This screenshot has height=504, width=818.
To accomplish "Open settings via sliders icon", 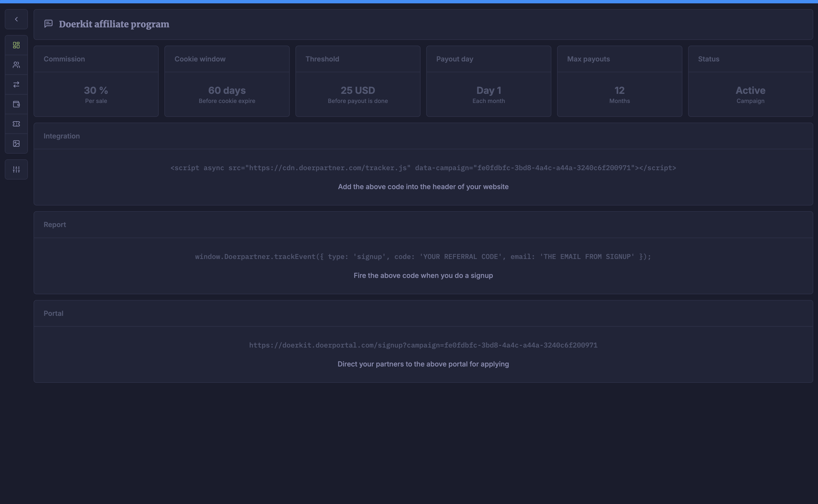I will point(16,170).
